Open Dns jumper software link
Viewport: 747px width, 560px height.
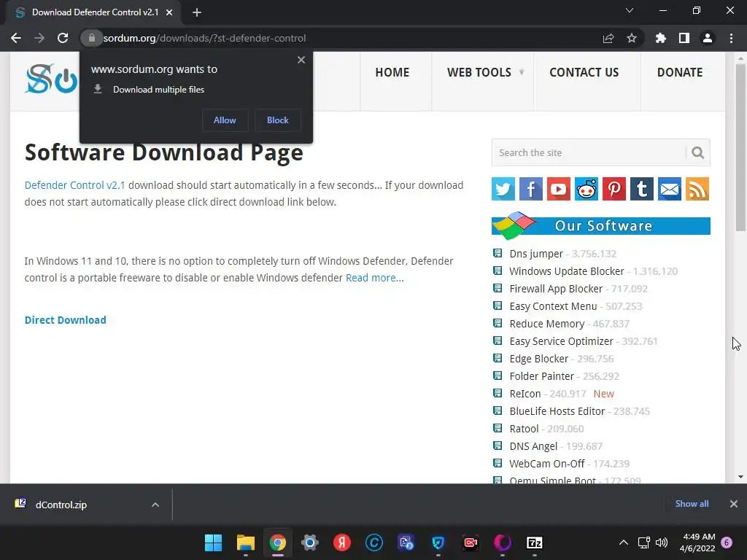pos(536,254)
